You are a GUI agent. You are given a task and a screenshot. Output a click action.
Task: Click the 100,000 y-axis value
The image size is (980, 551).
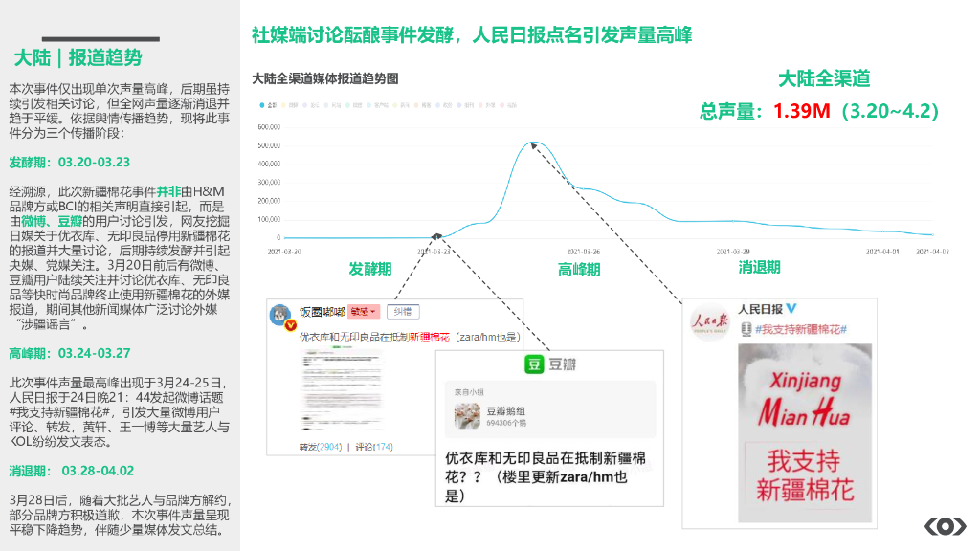coord(269,219)
